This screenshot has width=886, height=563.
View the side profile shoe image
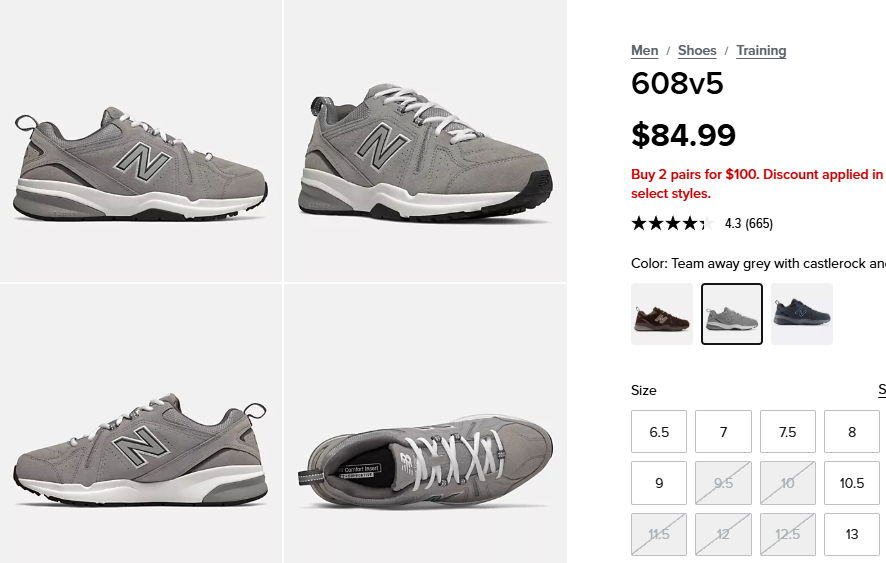pos(141,141)
